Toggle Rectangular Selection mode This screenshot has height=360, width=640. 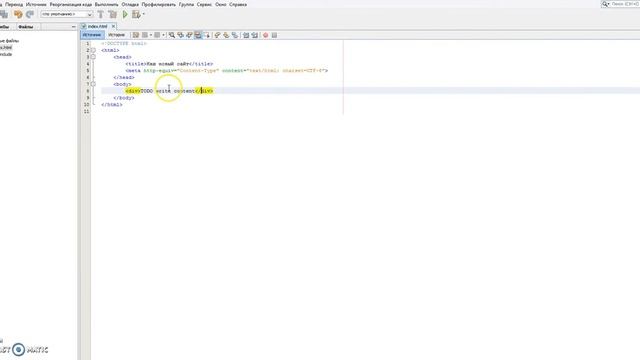click(x=207, y=35)
